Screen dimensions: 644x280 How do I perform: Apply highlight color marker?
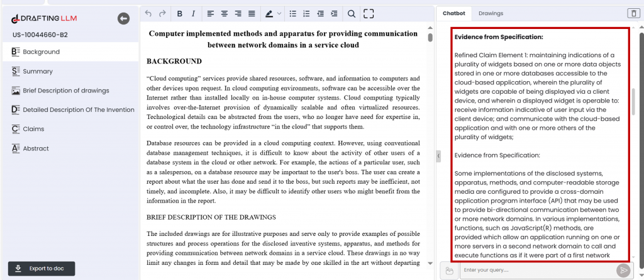(x=269, y=14)
